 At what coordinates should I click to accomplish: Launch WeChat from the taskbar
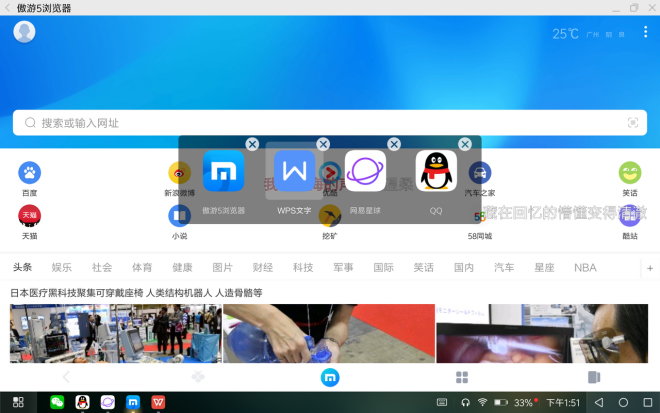pyautogui.click(x=57, y=402)
